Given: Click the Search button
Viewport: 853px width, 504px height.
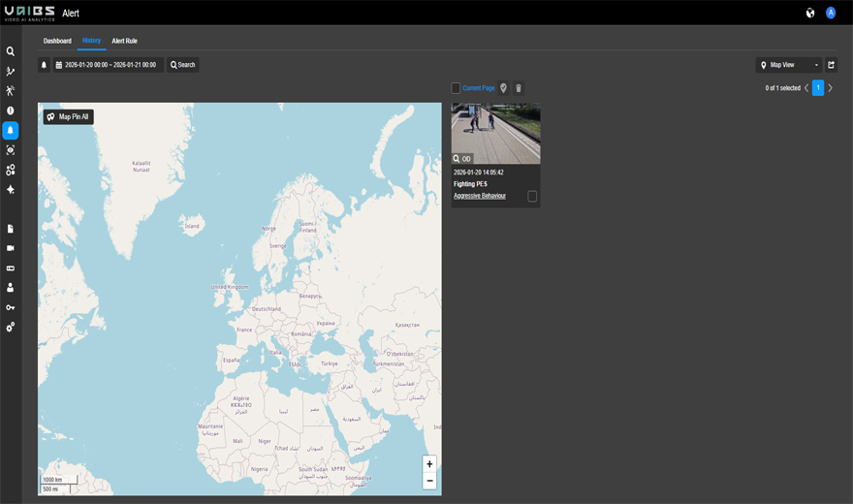Looking at the screenshot, I should point(183,65).
